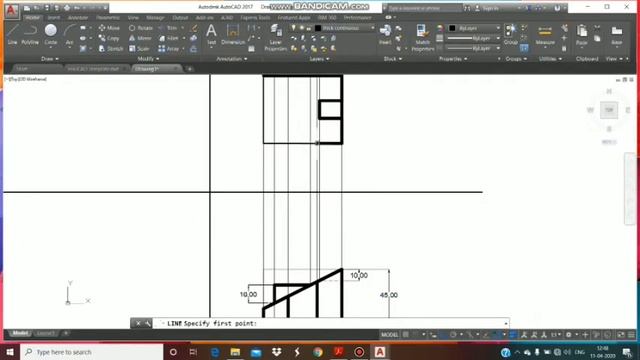Click the Copy tool
This screenshot has height=360, width=640.
click(109, 38)
